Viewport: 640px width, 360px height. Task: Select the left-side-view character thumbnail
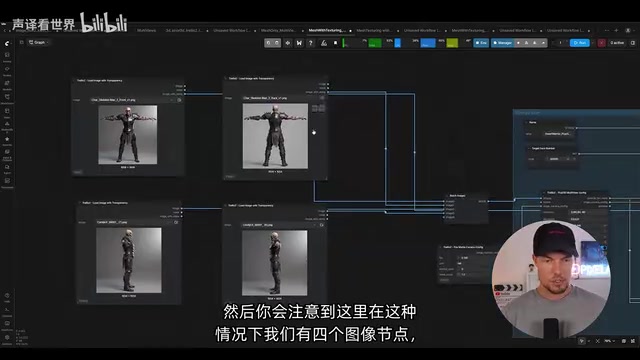click(x=129, y=260)
